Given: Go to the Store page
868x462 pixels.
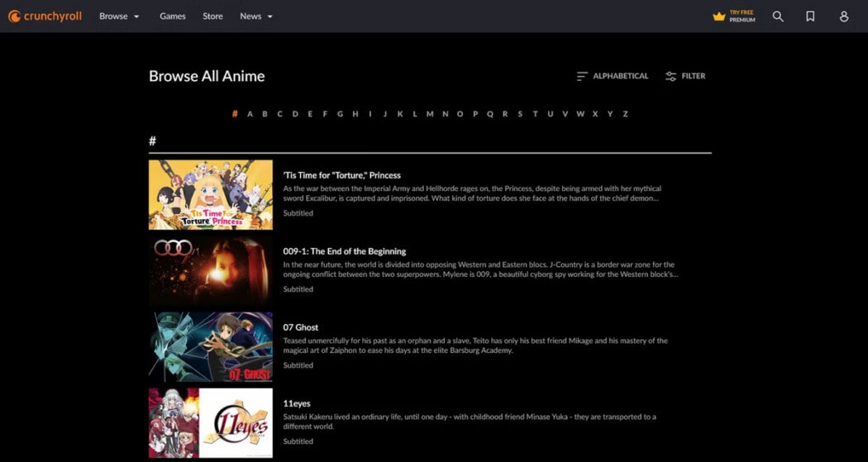Looking at the screenshot, I should tap(212, 17).
